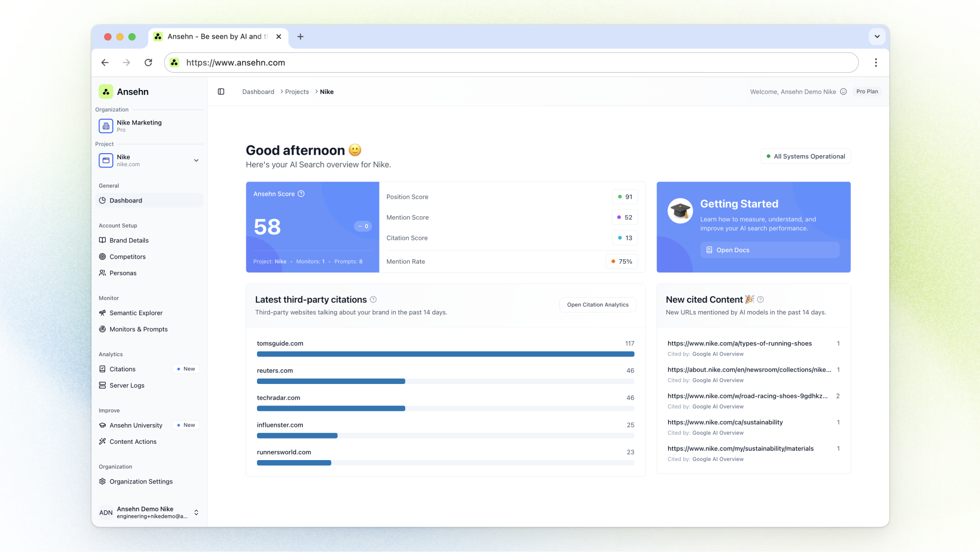Click the third-party citations info icon
Screen dimensions: 980x552
pos(373,300)
